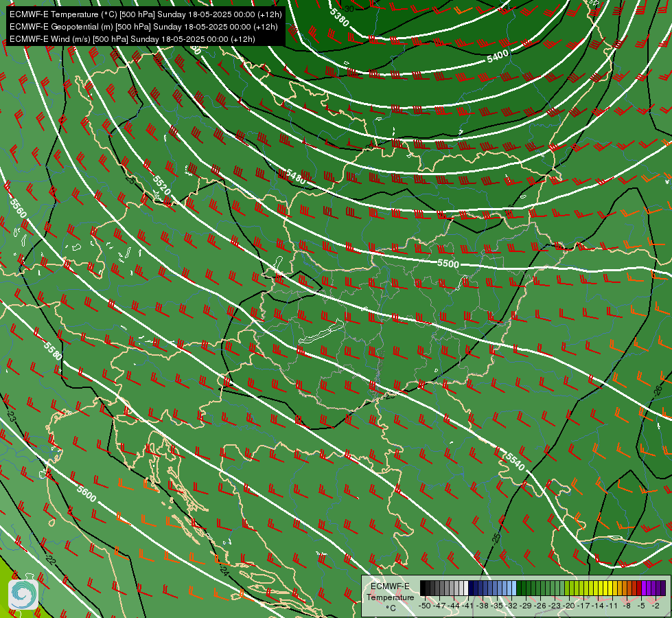The image size is (672, 618).
Task: Click the 5480 geopotential contour label
Action: tap(296, 176)
